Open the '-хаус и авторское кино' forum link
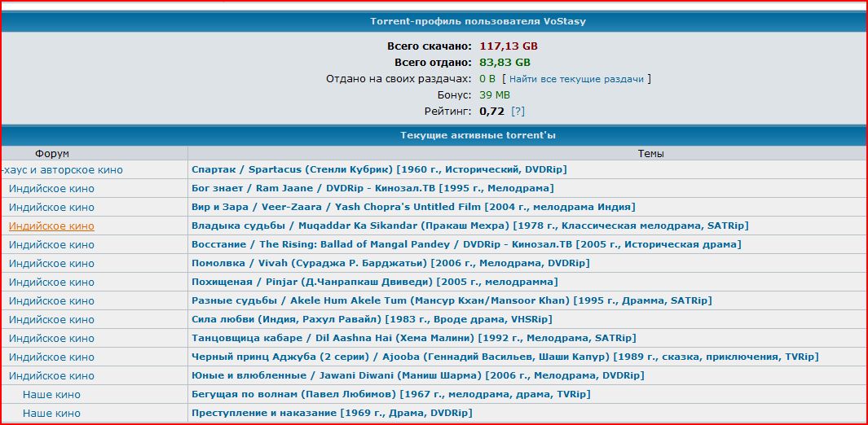Screen dimensions: 868x425 (x=61, y=170)
